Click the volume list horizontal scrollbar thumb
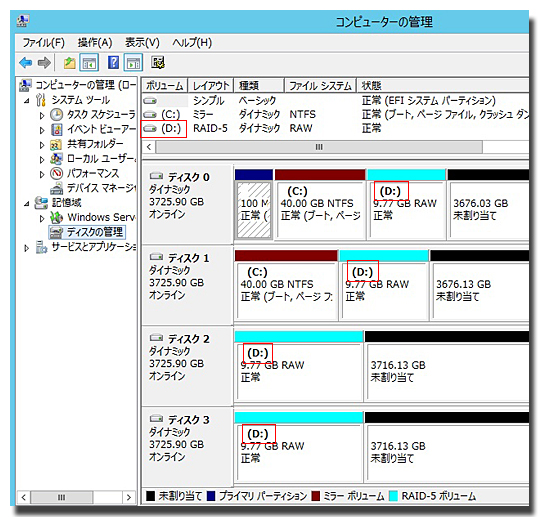Image resolution: width=540 pixels, height=517 pixels. click(x=319, y=147)
